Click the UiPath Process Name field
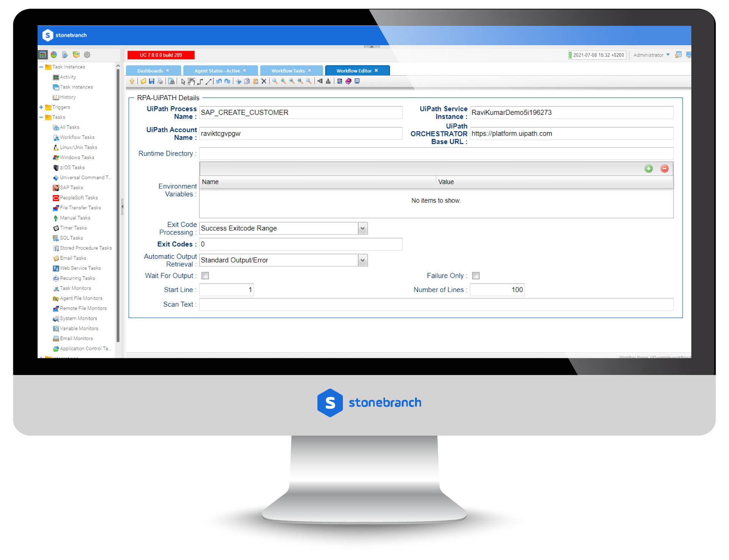729x560 pixels. coord(301,112)
